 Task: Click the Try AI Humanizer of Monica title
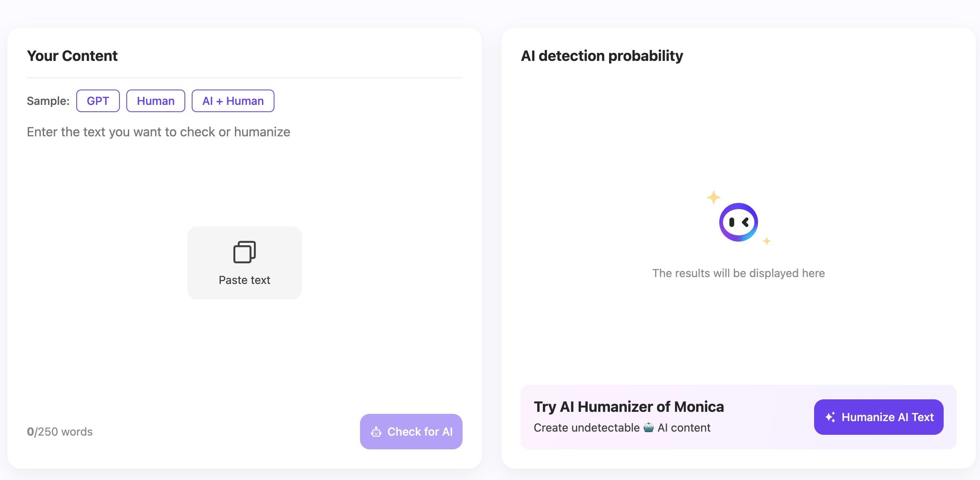(x=628, y=407)
